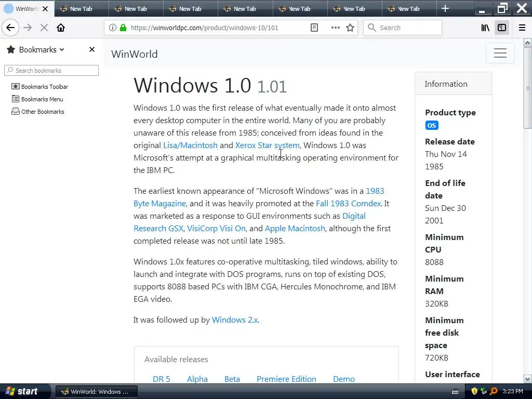Go back with the browser Back arrow

pos(10,28)
